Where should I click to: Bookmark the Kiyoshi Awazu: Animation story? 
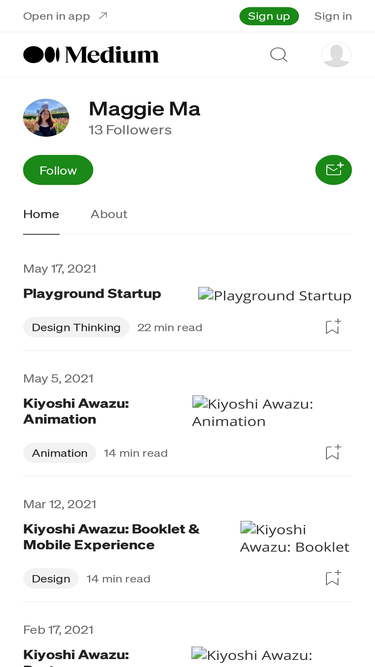[333, 452]
